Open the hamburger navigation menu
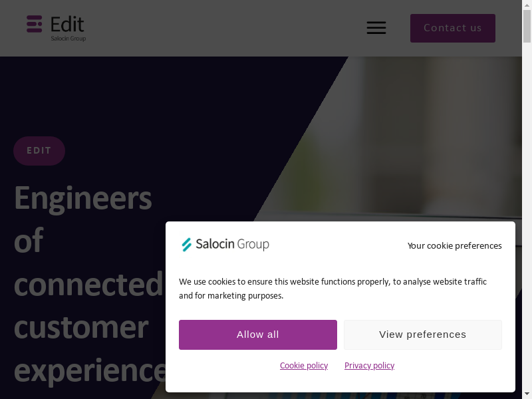Image resolution: width=532 pixels, height=399 pixels. pyautogui.click(x=376, y=28)
